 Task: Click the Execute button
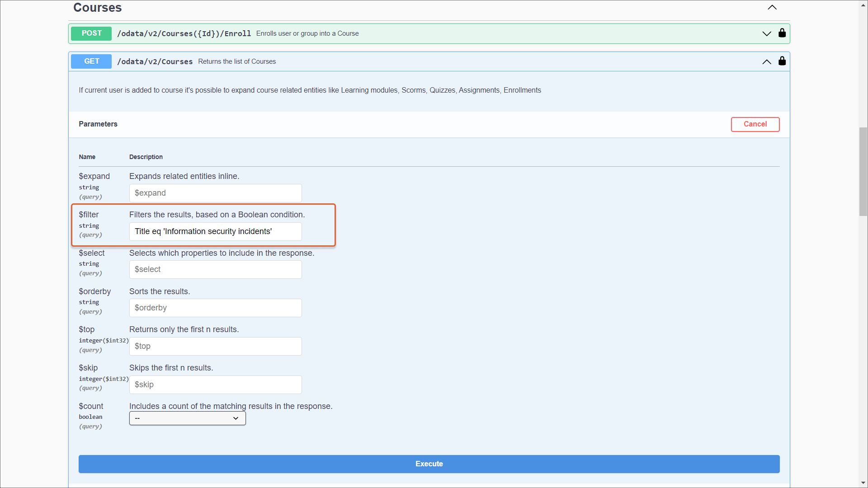(x=429, y=464)
